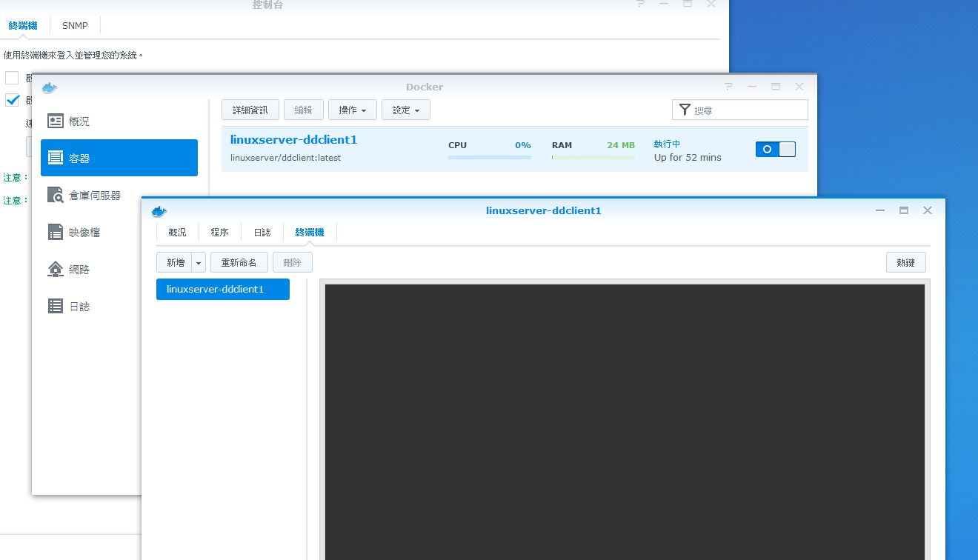Select 容器 in the Docker sidebar

click(119, 158)
